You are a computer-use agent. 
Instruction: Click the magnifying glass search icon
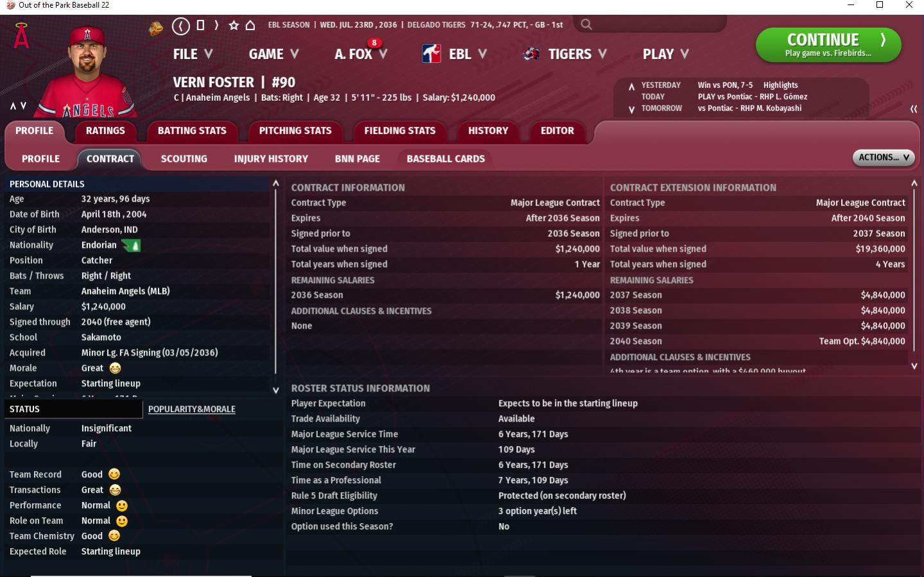(x=586, y=25)
